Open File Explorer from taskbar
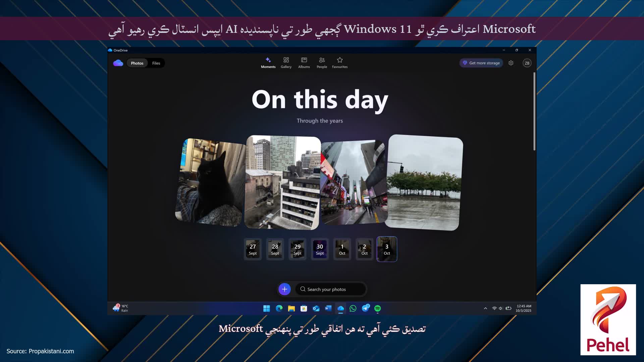This screenshot has width=644, height=362. click(x=291, y=308)
